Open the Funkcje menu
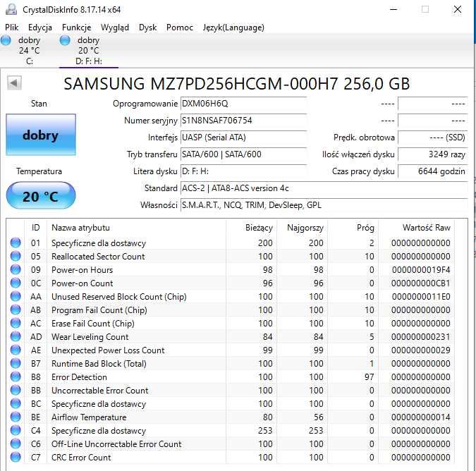Image resolution: width=476 pixels, height=471 pixels. 76,27
